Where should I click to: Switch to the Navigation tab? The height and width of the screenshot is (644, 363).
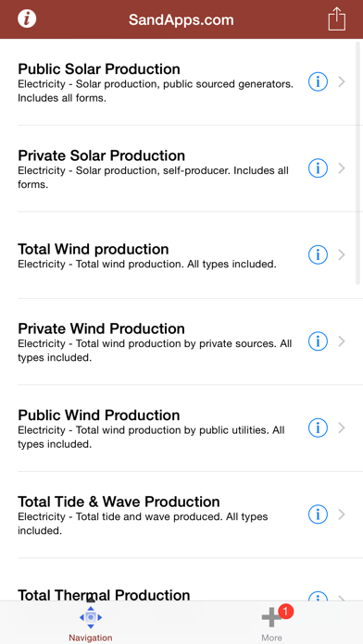(91, 623)
